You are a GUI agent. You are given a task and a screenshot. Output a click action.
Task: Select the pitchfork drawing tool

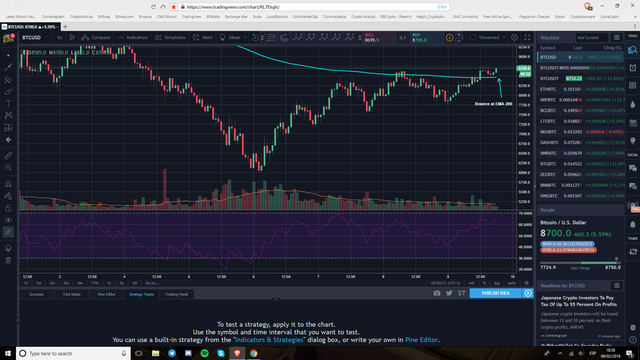8,80
